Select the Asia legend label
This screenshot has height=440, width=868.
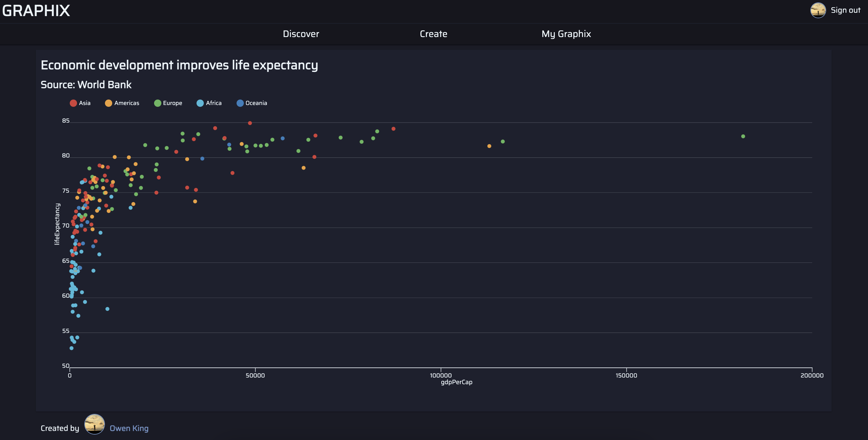(x=85, y=103)
